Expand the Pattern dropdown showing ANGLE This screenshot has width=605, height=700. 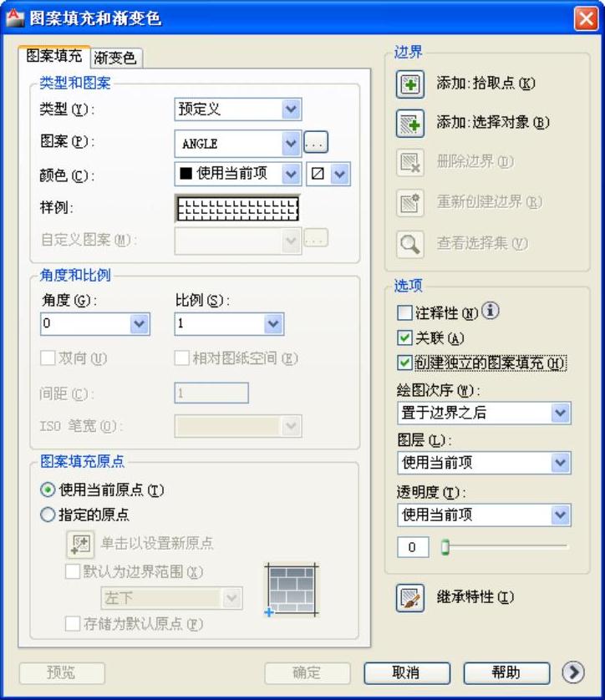point(238,144)
